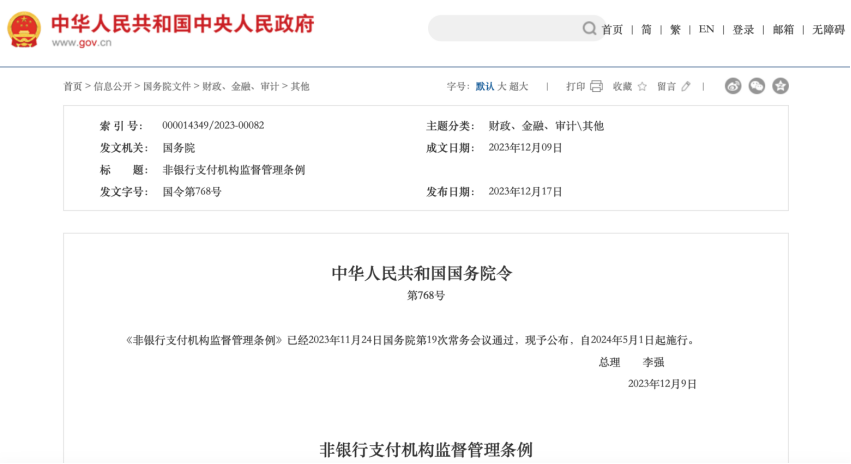Screen dimensions: 851x464
Task: Share via WeChat icon
Action: click(x=757, y=86)
